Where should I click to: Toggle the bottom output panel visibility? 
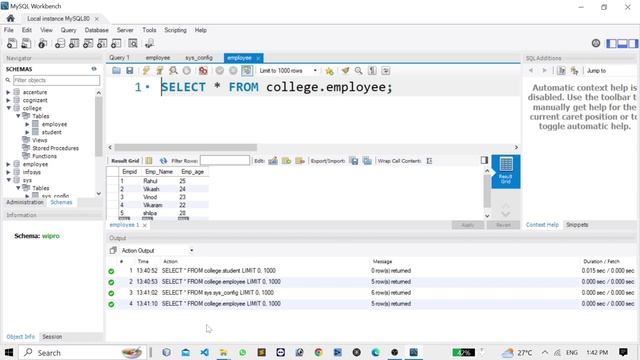tap(622, 43)
